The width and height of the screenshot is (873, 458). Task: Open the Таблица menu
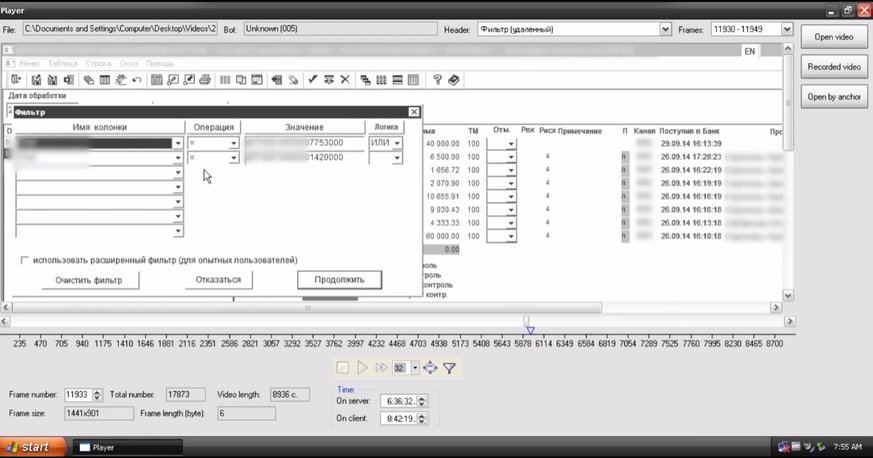click(62, 63)
